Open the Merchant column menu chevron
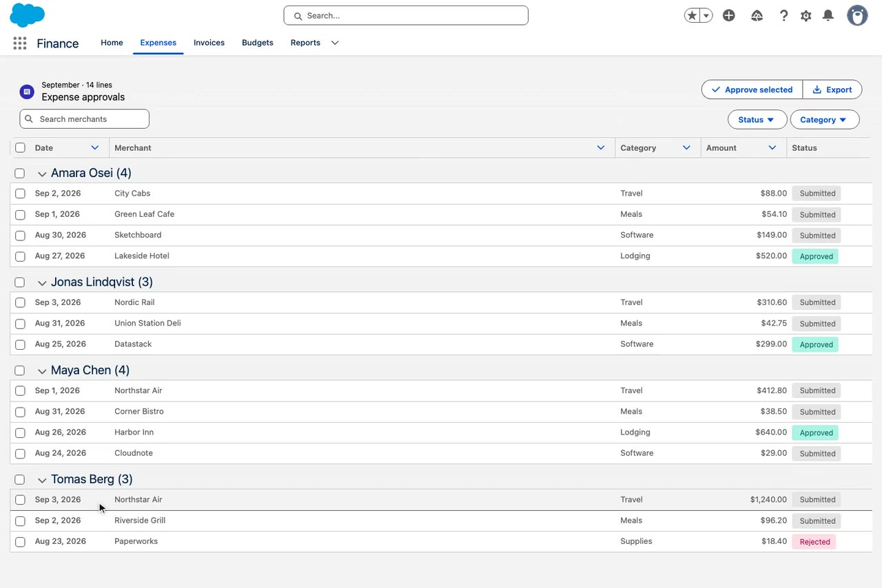Viewport: 882px width, 588px height. 601,148
